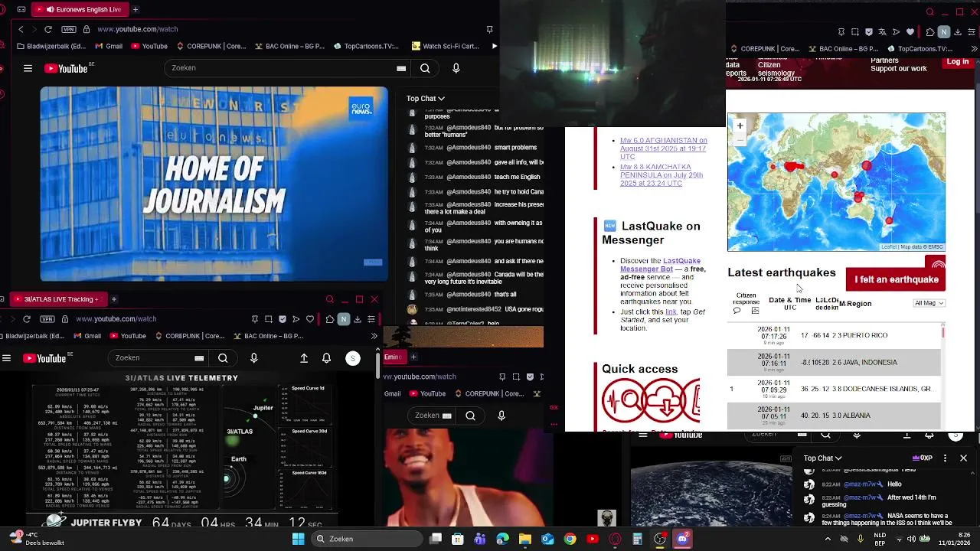Open LastQuake Messenger Bot link
This screenshot has width=980, height=551.
coord(660,265)
